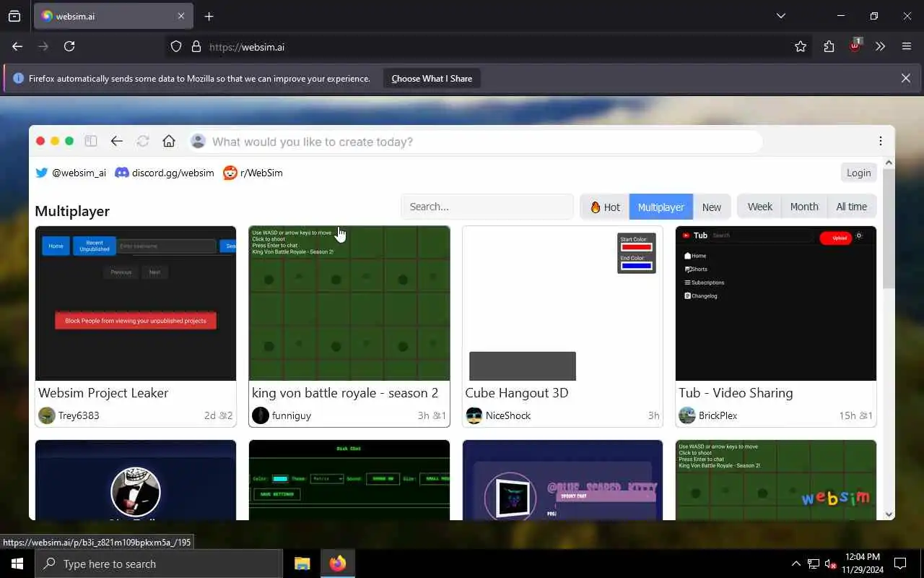Open the Windows notification center

tap(900, 564)
